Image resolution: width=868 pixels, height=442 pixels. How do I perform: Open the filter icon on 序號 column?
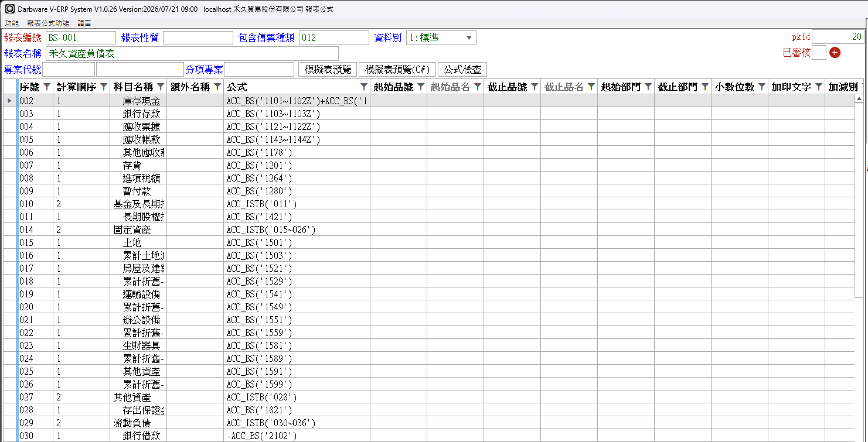point(47,87)
